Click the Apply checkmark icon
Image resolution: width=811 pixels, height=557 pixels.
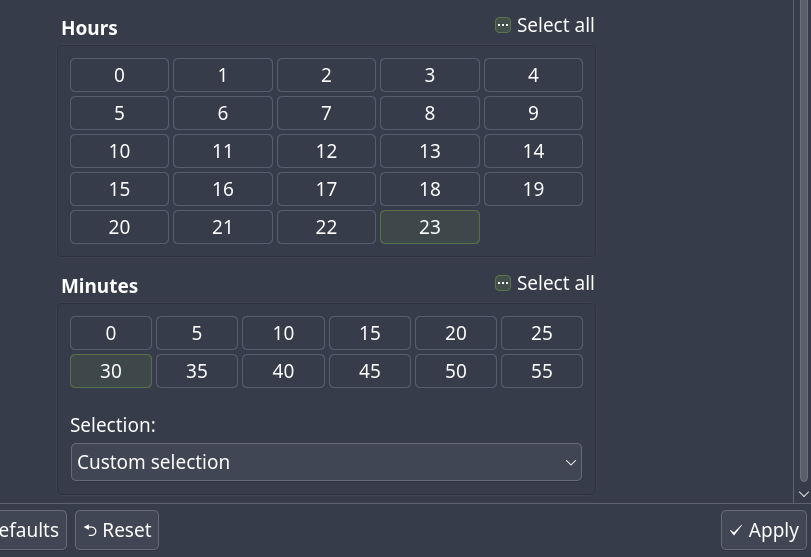736,531
